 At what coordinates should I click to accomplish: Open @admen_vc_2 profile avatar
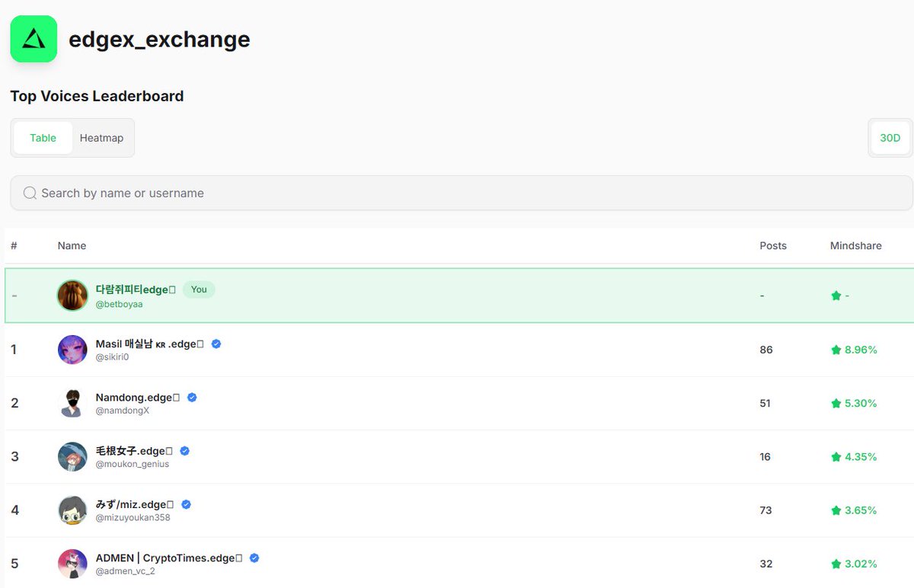click(x=72, y=564)
